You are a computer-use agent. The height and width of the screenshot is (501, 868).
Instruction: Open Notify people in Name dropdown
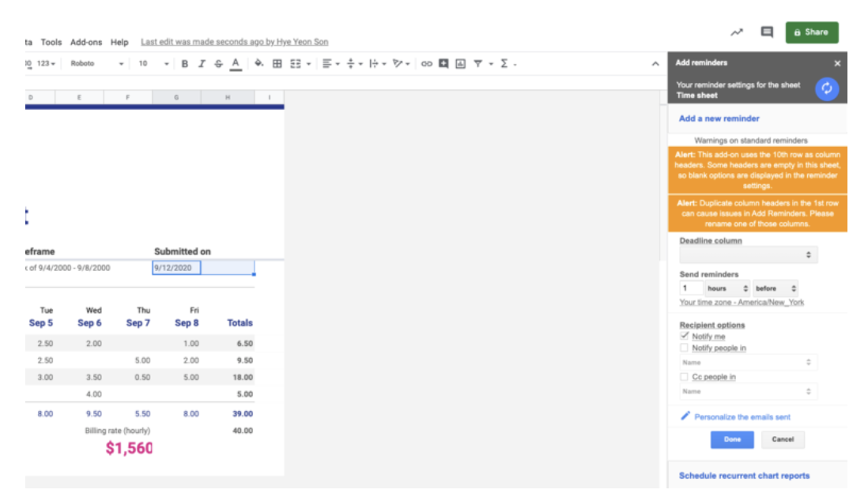pyautogui.click(x=749, y=363)
